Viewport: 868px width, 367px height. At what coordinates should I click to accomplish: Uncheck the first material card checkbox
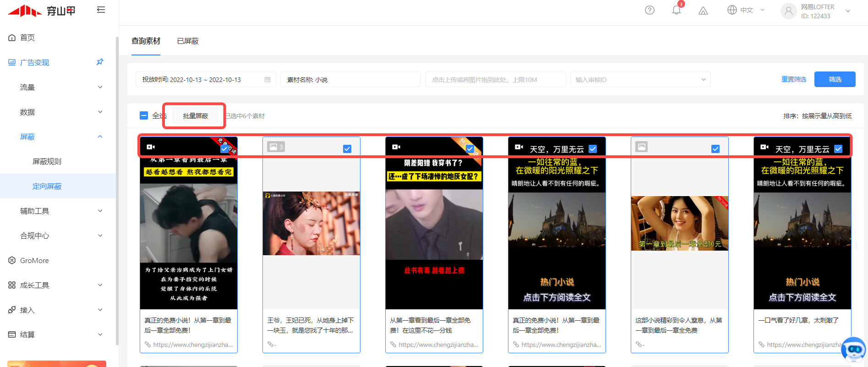pos(224,149)
